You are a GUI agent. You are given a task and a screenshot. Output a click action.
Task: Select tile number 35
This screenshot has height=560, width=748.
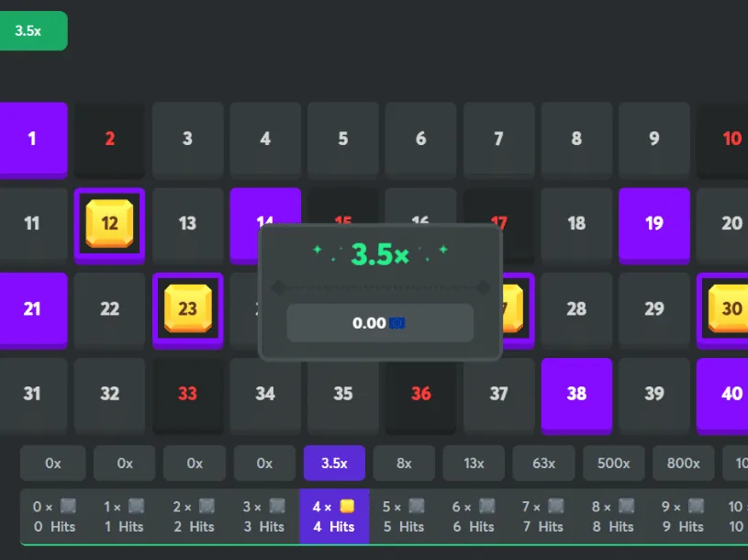[x=343, y=398]
